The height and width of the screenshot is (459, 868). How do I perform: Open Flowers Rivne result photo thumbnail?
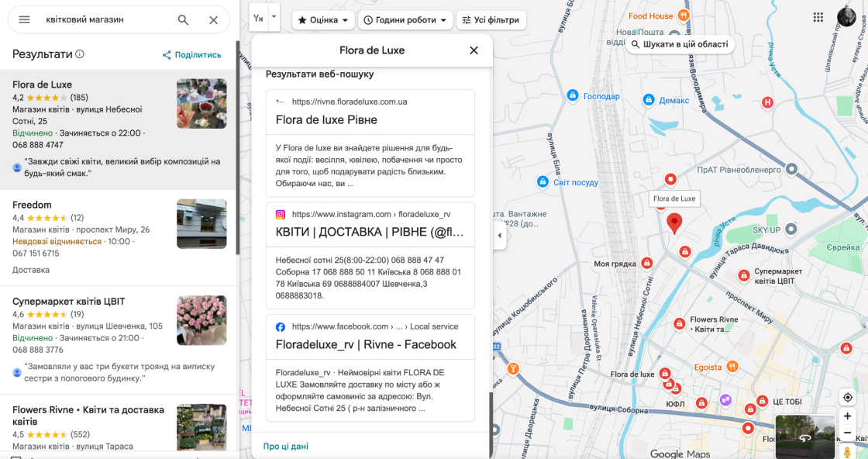(201, 426)
